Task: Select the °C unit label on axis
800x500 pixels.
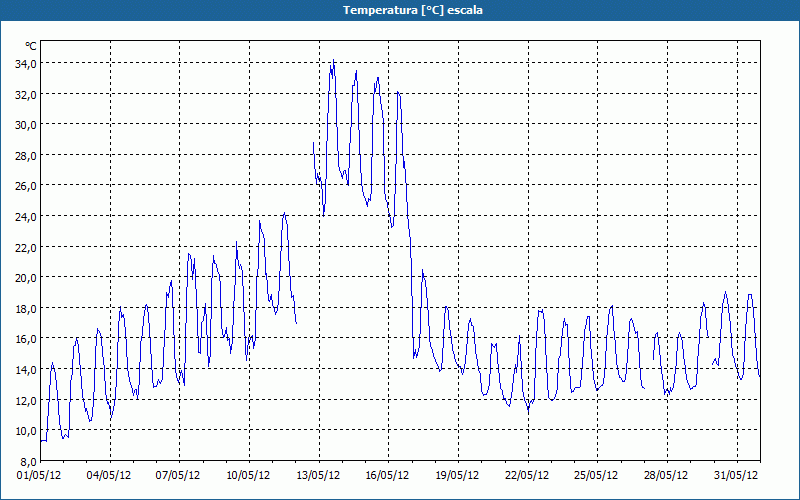Action: coord(31,46)
